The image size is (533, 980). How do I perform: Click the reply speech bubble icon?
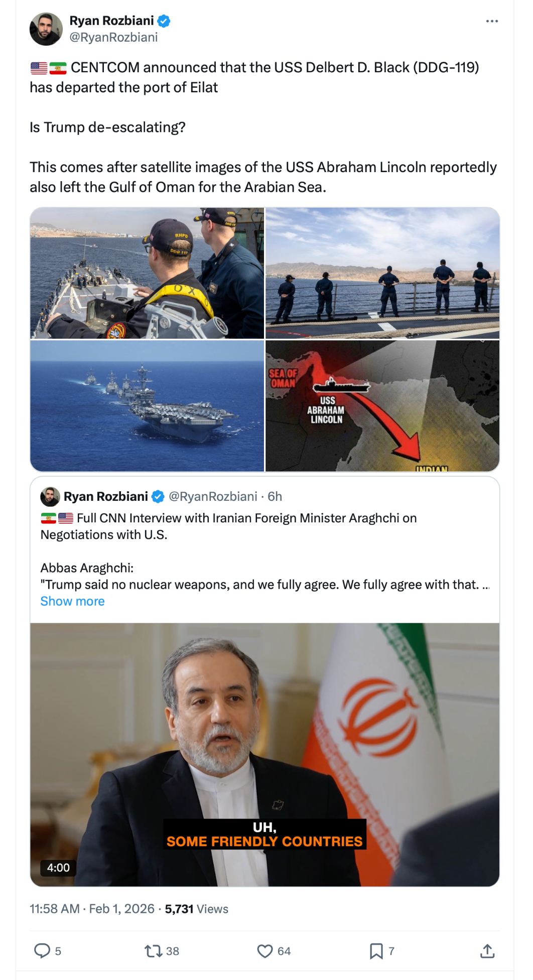click(x=42, y=951)
